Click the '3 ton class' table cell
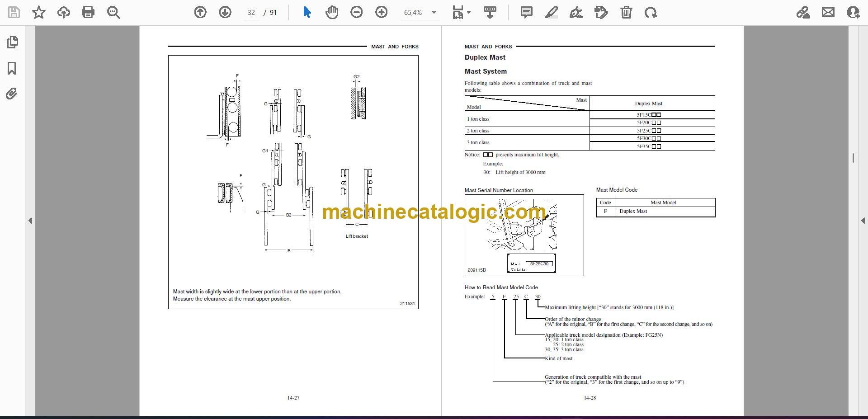Viewport: 868px width, 419px height. click(x=527, y=142)
